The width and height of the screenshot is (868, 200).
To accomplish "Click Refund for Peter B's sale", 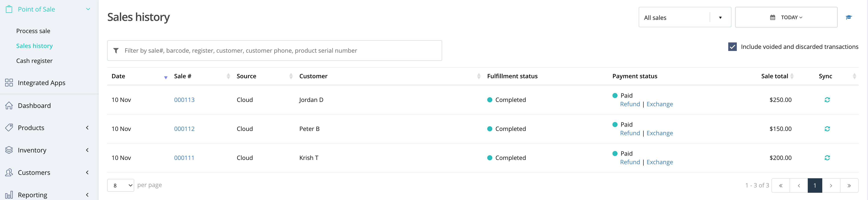I will pyautogui.click(x=630, y=133).
